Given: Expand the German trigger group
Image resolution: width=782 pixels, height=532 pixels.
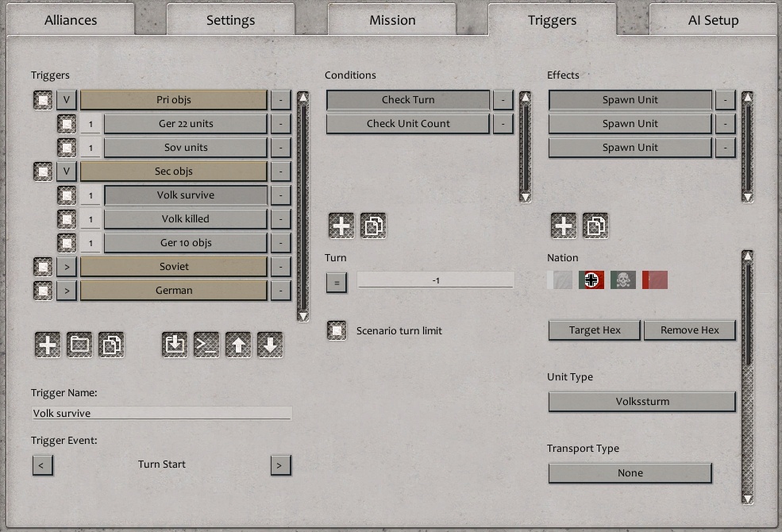Looking at the screenshot, I should (66, 290).
